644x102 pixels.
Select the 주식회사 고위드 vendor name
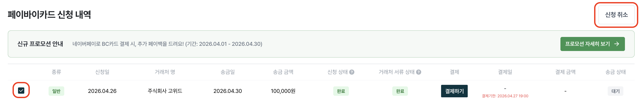click(x=165, y=91)
